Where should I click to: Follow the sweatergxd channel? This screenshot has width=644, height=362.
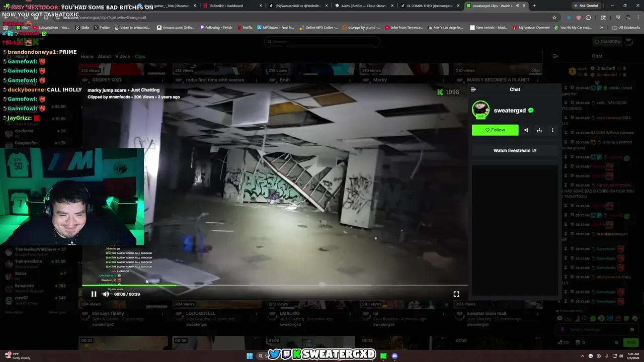pos(495,130)
